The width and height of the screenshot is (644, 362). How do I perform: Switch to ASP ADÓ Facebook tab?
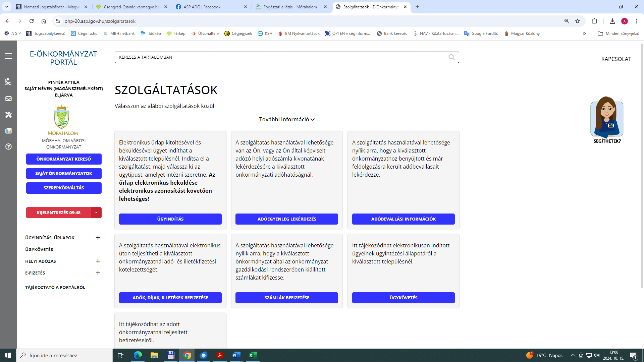(x=211, y=7)
